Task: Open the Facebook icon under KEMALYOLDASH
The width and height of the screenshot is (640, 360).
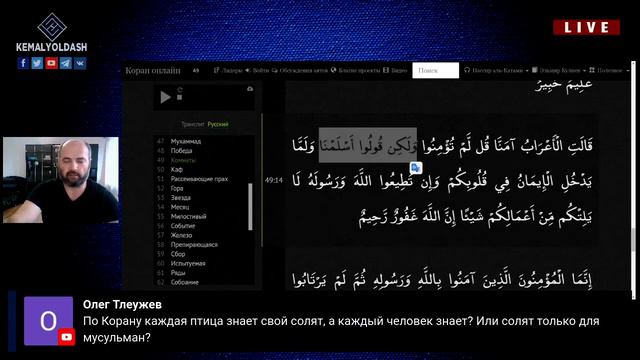Action: click(23, 63)
